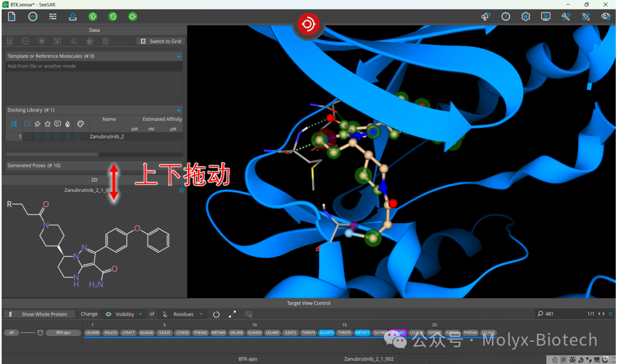Click the trash delete icon in Data toolbar
Screen dimensions: 617x364
tap(106, 41)
